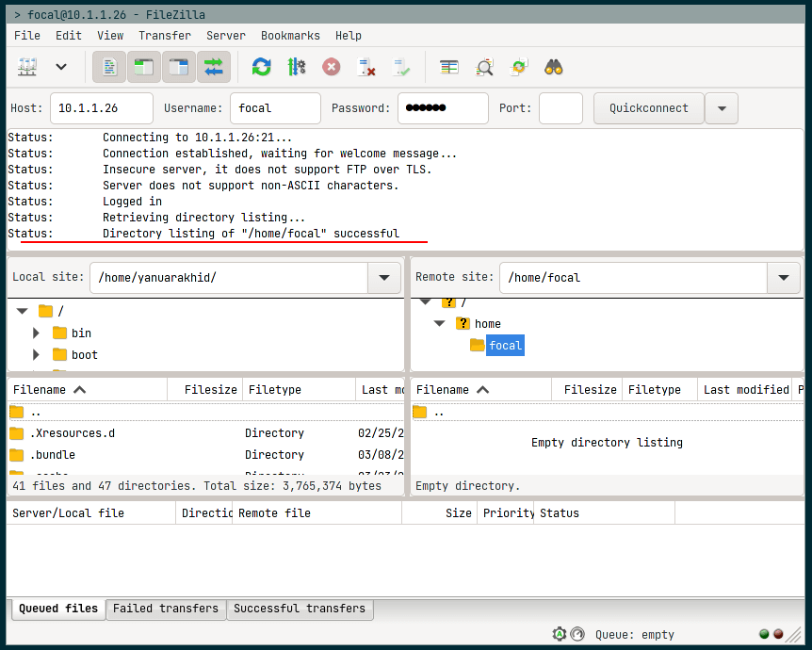Open the Bookmarks menu

click(x=290, y=36)
